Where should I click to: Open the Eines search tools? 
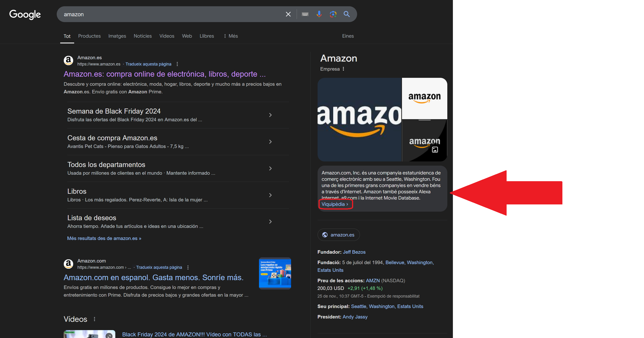[x=348, y=36]
